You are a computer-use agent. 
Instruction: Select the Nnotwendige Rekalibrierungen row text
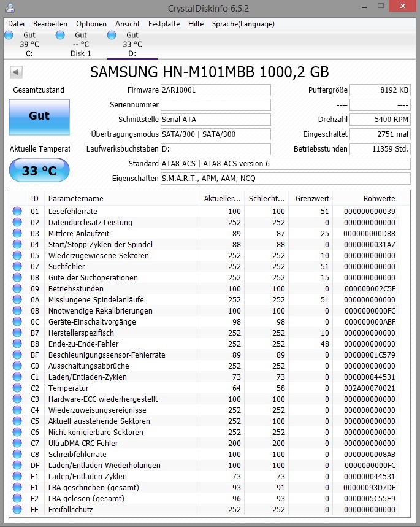pyautogui.click(x=101, y=311)
